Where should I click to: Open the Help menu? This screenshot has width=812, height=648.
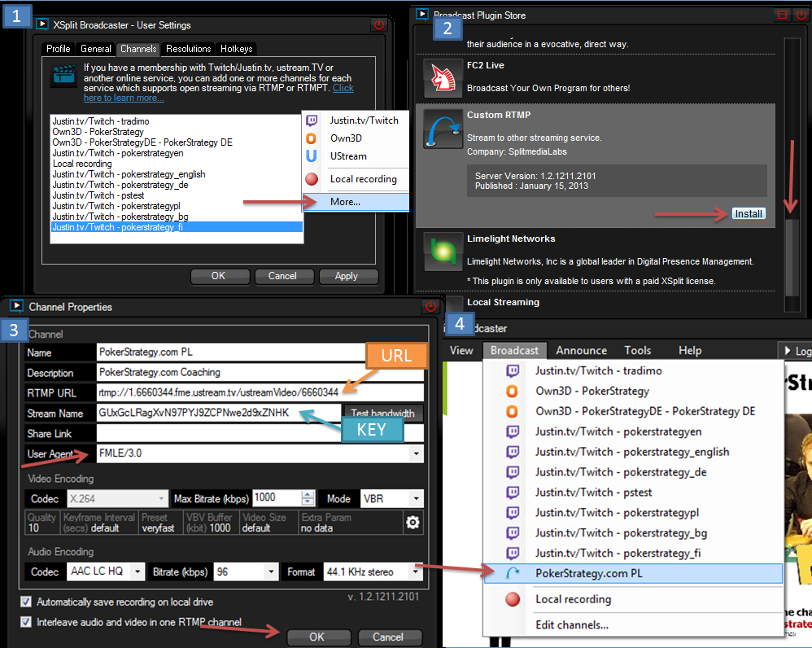690,351
